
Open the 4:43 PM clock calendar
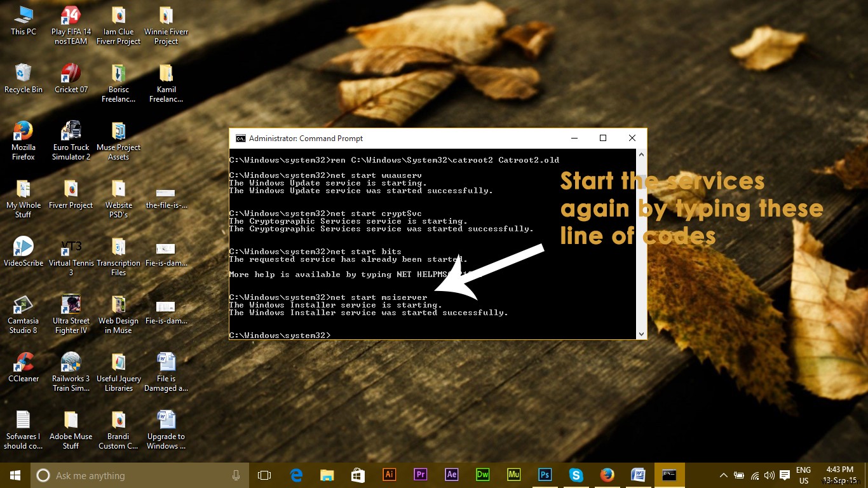point(839,475)
